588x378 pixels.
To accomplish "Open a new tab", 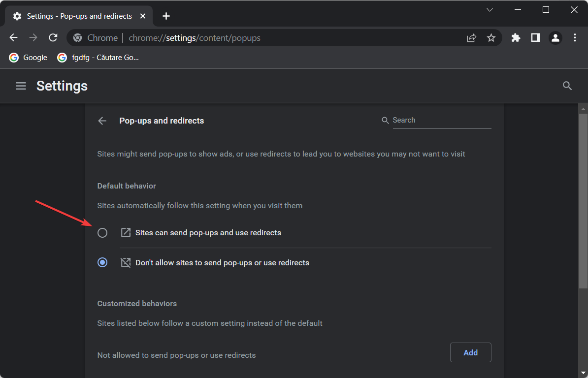I will [166, 16].
